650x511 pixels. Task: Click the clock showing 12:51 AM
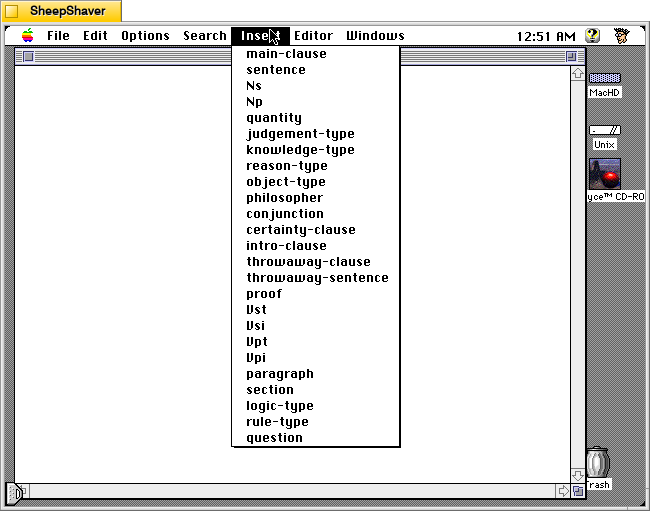tap(545, 36)
